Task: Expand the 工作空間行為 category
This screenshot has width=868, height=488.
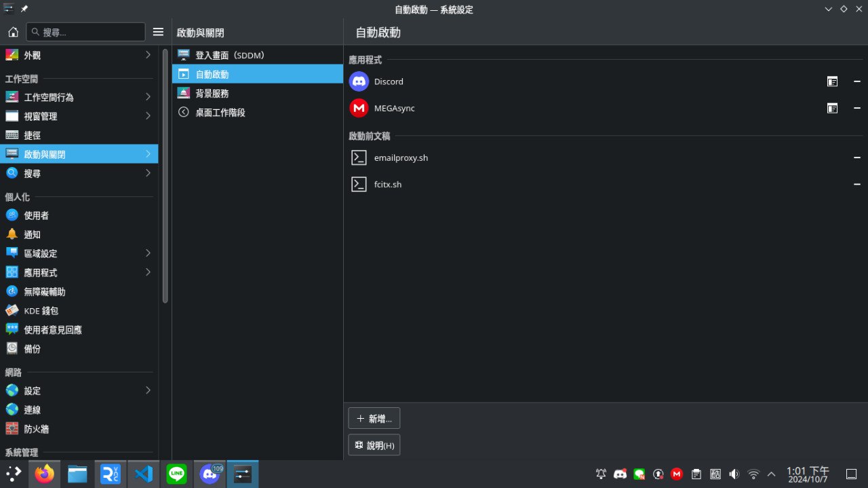Action: pyautogui.click(x=79, y=97)
